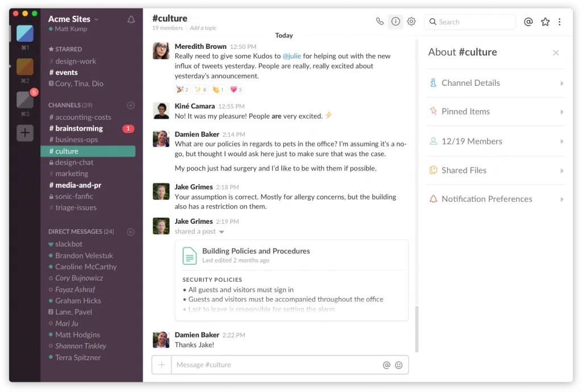Add a new workspace with plus button
The height and width of the screenshot is (392, 582).
coord(25,133)
